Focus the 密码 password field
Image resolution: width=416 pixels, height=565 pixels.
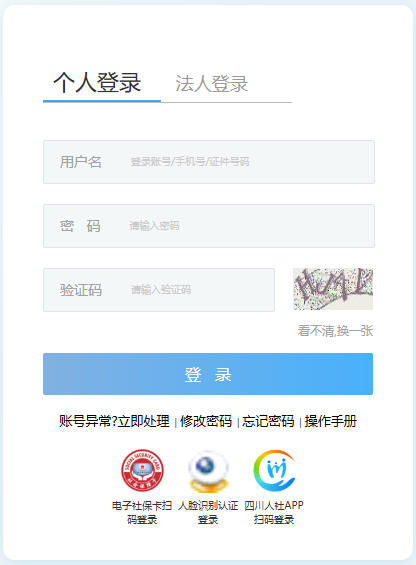pyautogui.click(x=209, y=226)
